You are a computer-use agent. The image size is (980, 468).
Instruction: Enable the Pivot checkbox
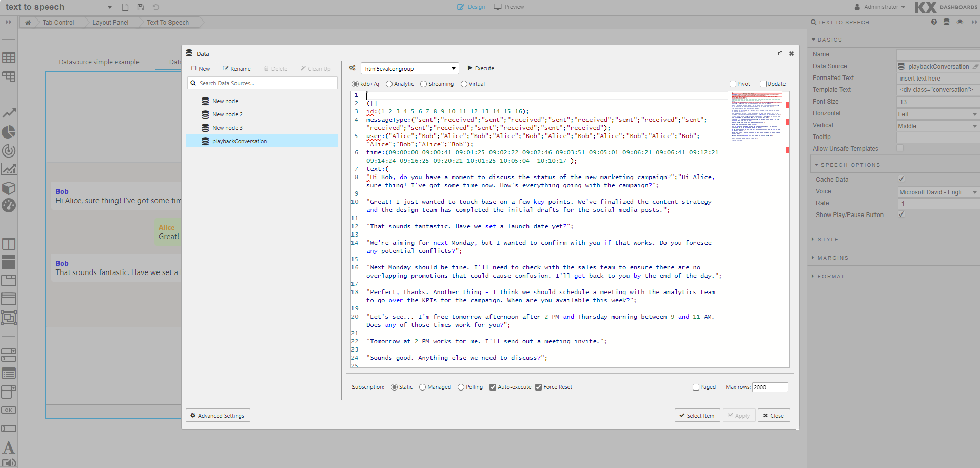click(x=733, y=84)
